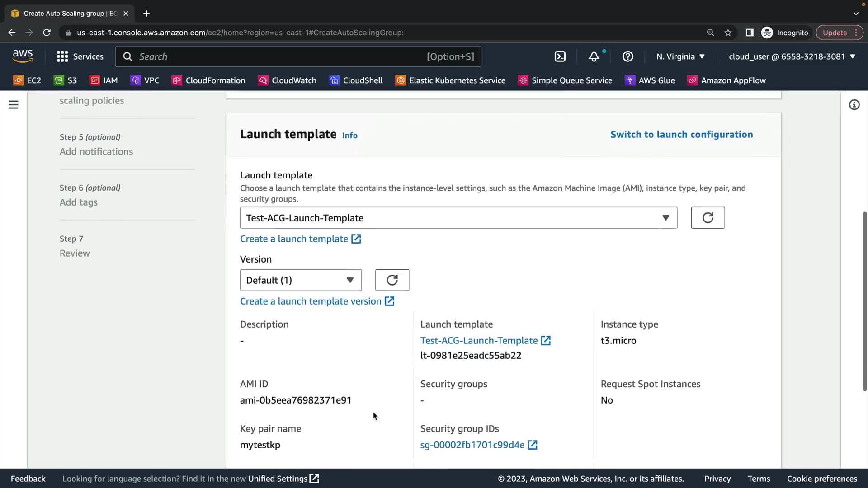
Task: Refresh the launch template list
Action: [708, 218]
